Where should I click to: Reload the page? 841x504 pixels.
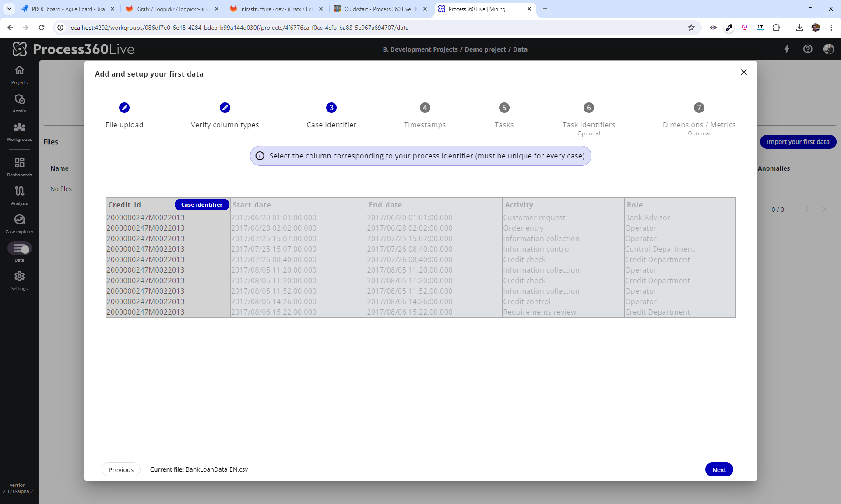42,28
